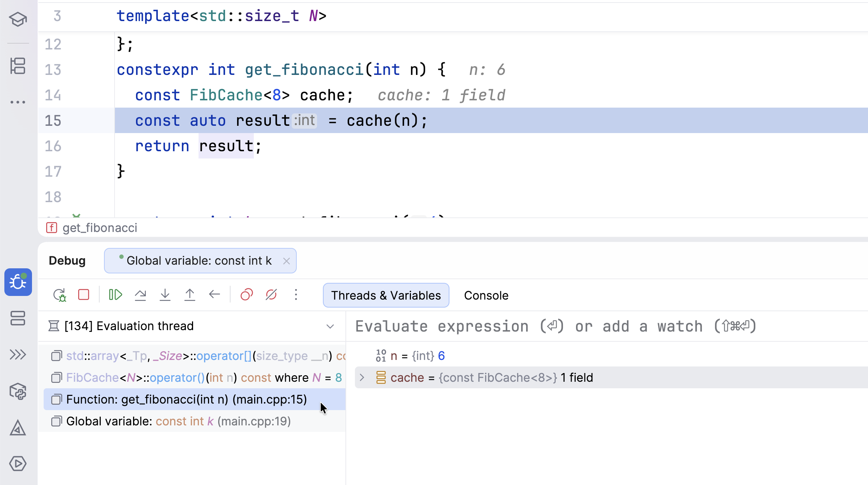Close the const int k breakpoint tab
868x485 pixels.
coord(287,261)
